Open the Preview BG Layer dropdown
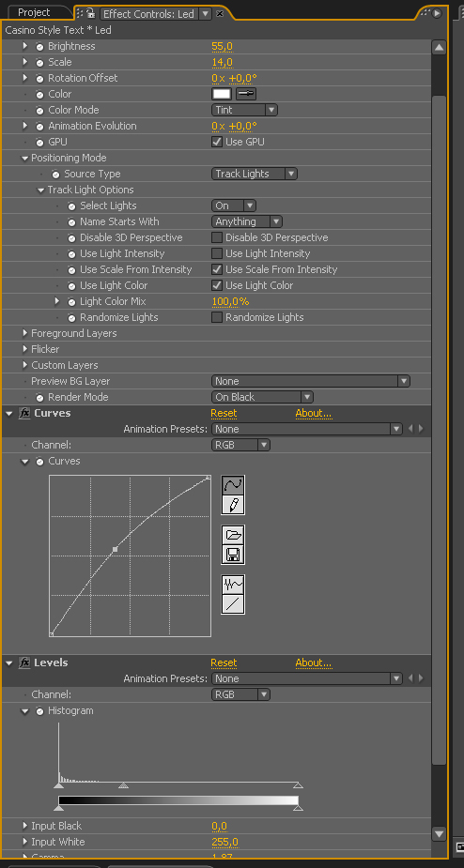Viewport: 464px width, 868px height. (x=311, y=381)
